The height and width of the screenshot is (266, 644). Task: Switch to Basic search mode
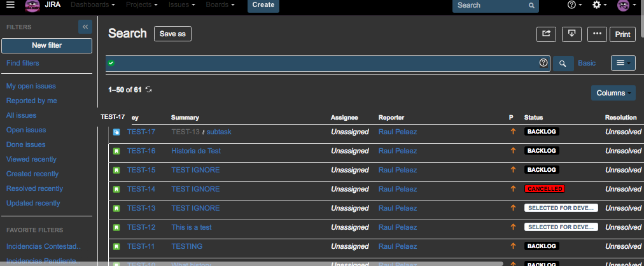coord(587,63)
